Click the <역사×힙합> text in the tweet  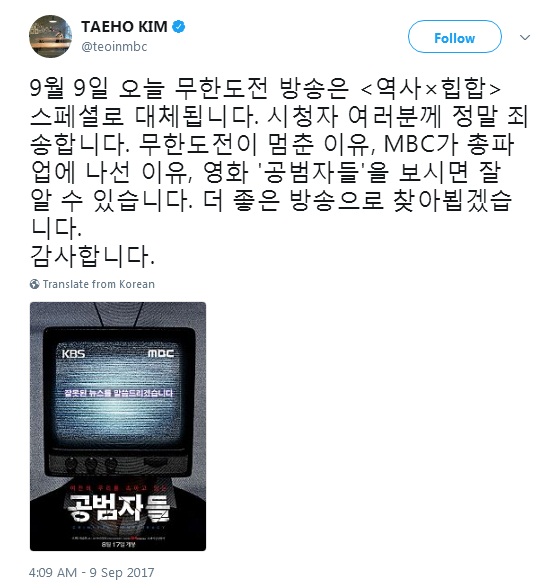click(x=431, y=89)
